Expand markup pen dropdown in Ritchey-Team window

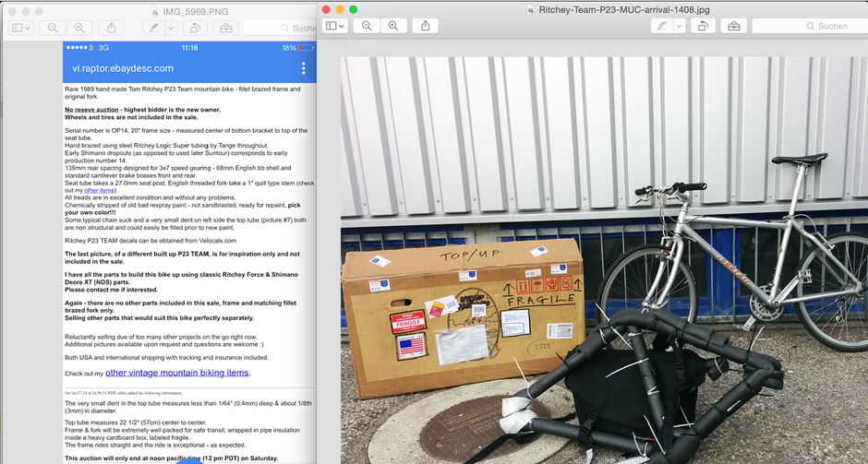coord(680,26)
